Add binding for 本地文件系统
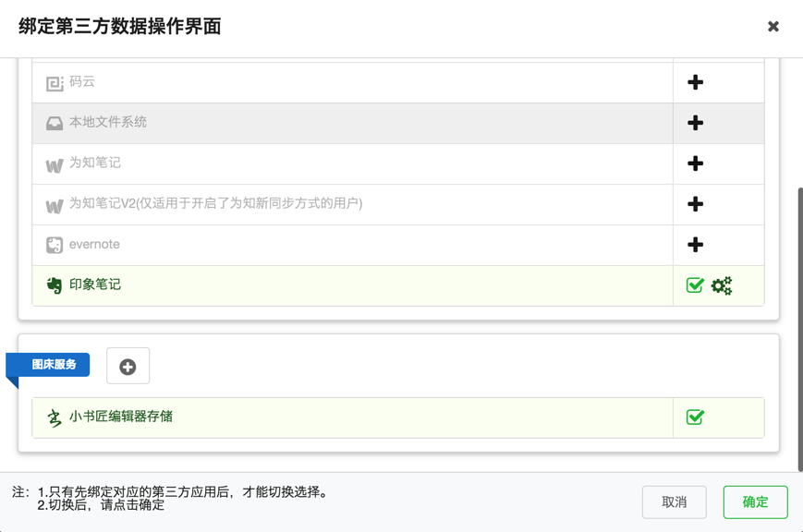The height and width of the screenshot is (532, 803). coord(696,123)
